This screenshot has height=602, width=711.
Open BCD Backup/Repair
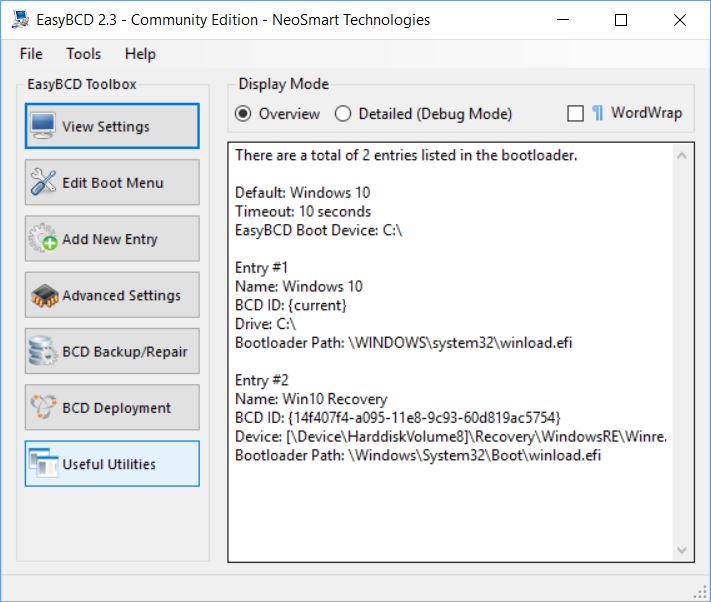coord(112,351)
